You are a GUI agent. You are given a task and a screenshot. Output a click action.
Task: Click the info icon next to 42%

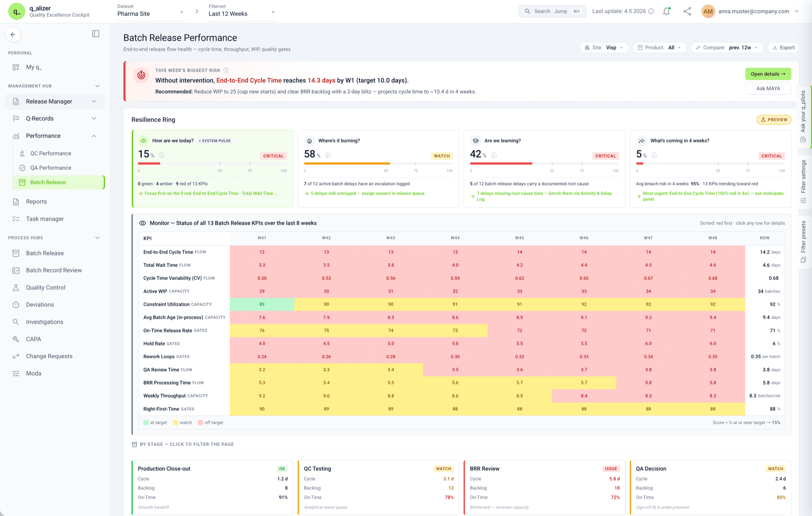(x=494, y=155)
